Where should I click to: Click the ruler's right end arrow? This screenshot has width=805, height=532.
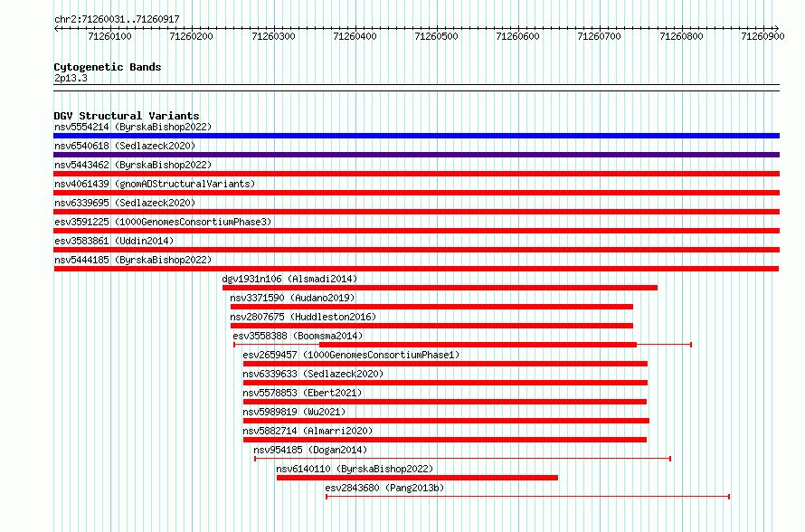[x=777, y=28]
